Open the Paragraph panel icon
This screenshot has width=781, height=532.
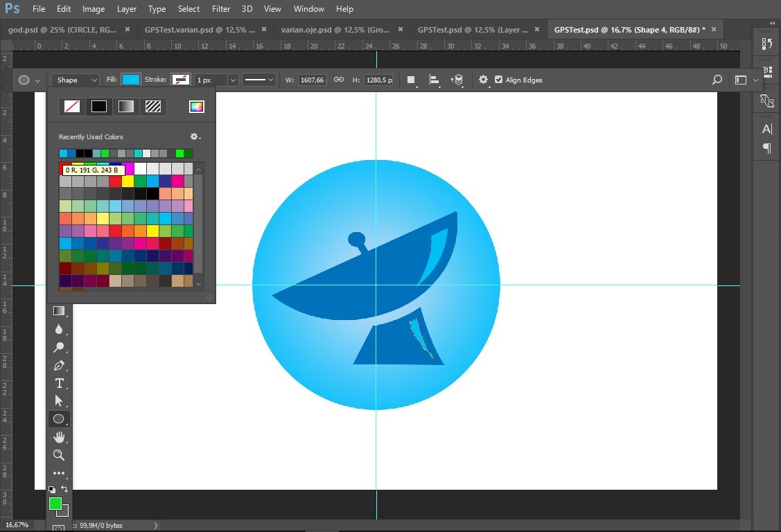[x=767, y=148]
